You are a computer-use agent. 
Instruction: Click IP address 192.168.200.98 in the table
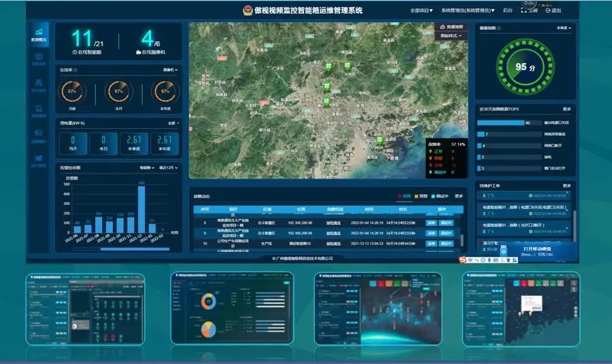point(300,223)
